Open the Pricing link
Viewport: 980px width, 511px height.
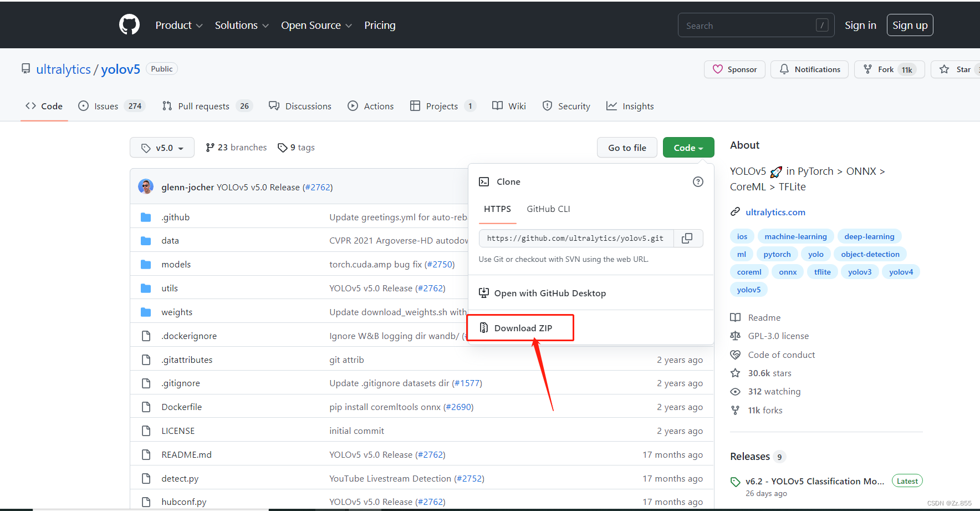click(x=380, y=25)
